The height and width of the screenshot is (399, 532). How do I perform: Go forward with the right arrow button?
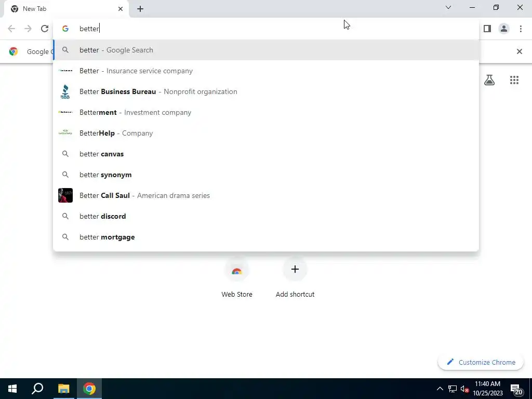coord(28,29)
